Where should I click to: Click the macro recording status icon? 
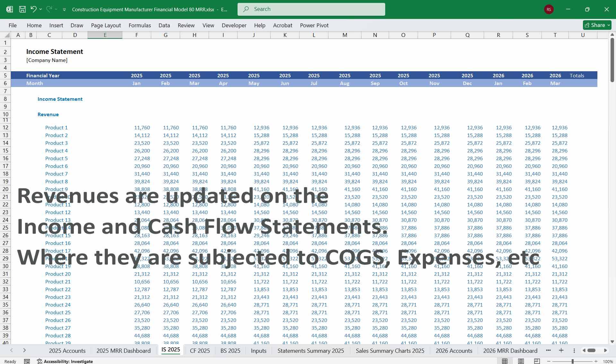pyautogui.click(x=27, y=361)
